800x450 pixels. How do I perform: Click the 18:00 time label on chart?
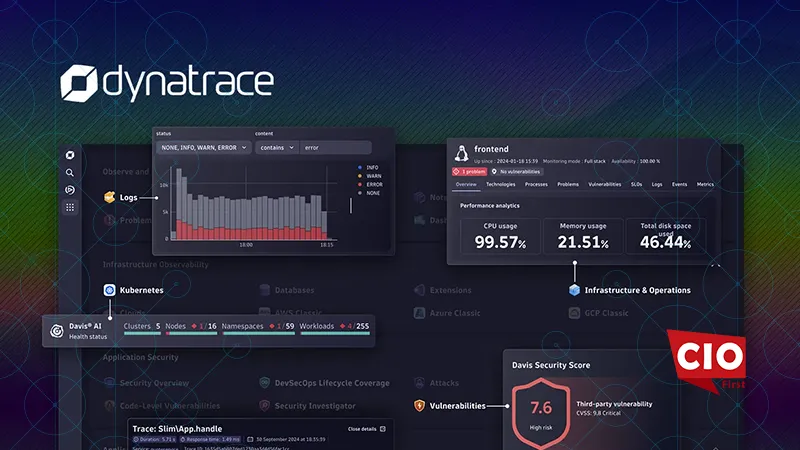pos(246,245)
